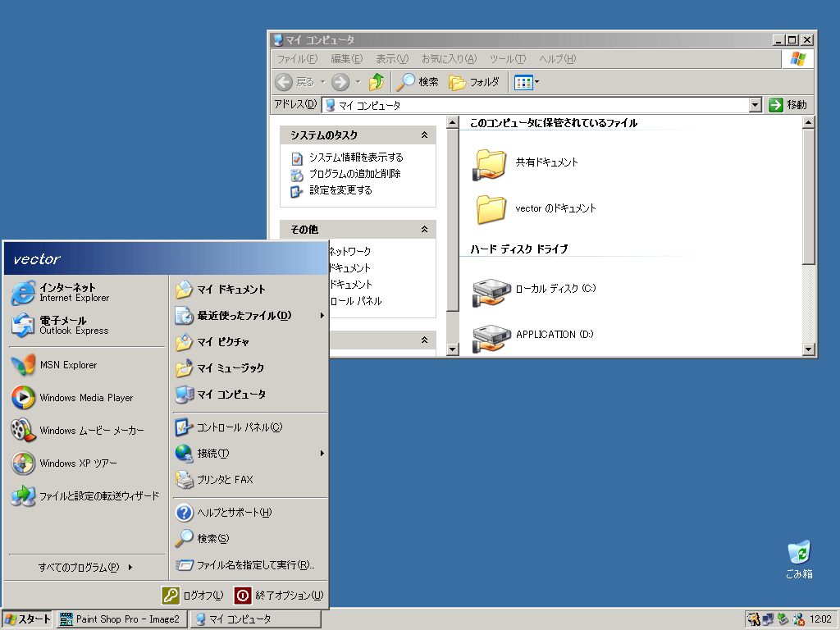Image resolution: width=840 pixels, height=630 pixels.
Task: Click the Back (戻る) toolbar button
Action: pyautogui.click(x=294, y=82)
